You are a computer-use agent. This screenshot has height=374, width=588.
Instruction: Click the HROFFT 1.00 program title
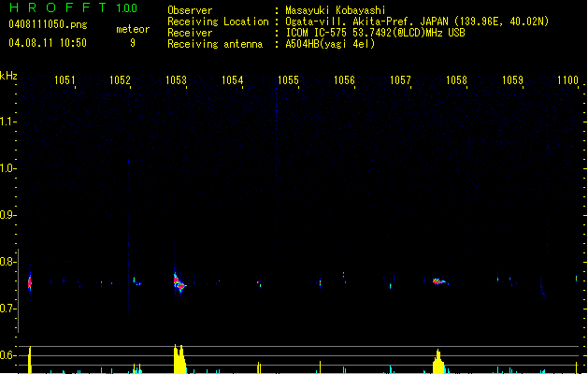tap(74, 7)
